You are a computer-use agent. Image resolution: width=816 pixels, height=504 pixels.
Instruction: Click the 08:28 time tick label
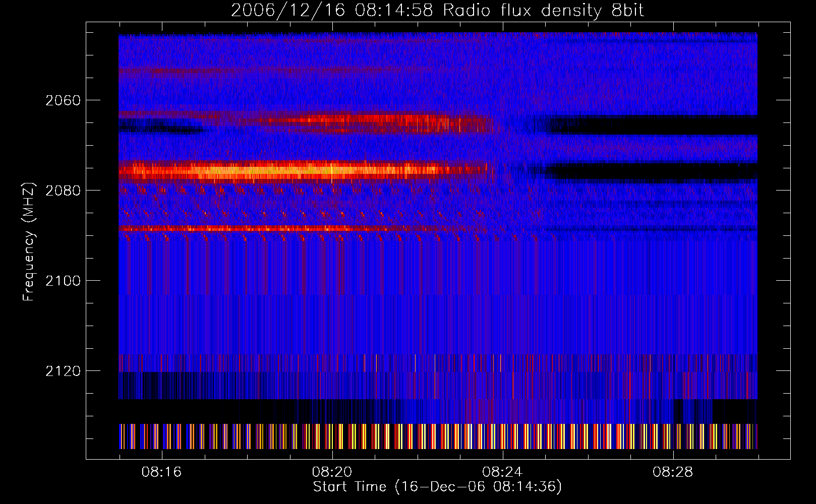point(673,472)
